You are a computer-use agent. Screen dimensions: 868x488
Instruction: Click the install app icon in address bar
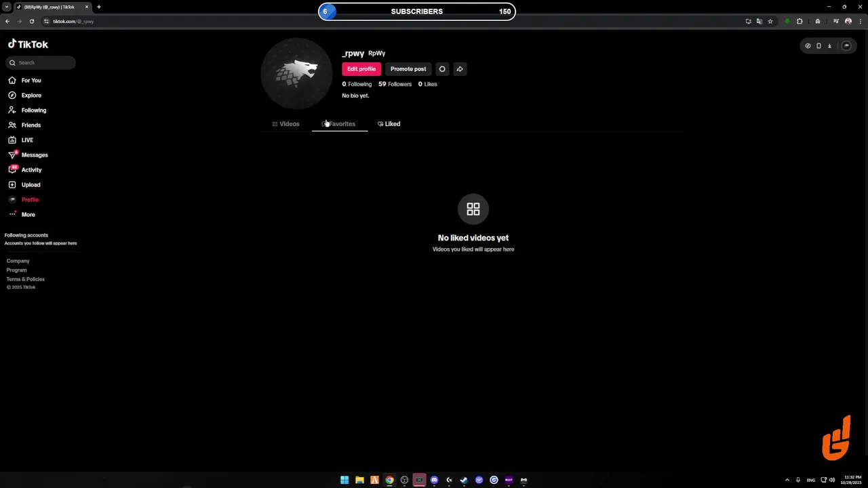click(x=749, y=21)
